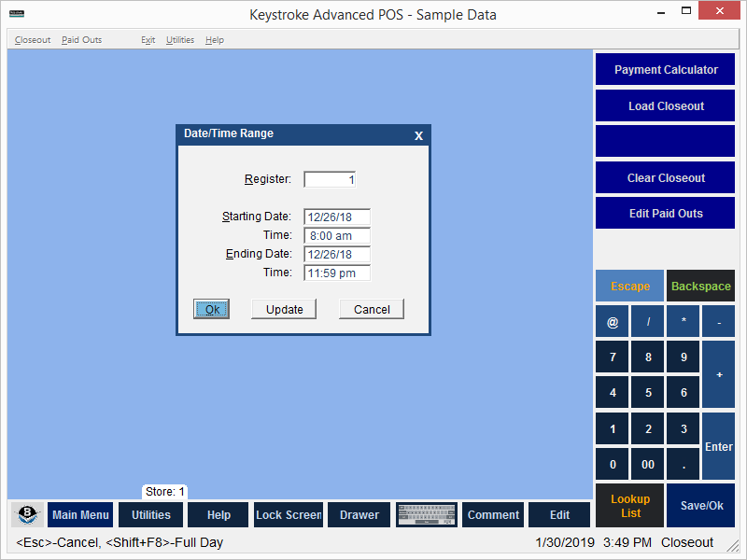Viewport: 747px width, 560px height.
Task: Maximize the Keystroke POS window
Action: (686, 11)
